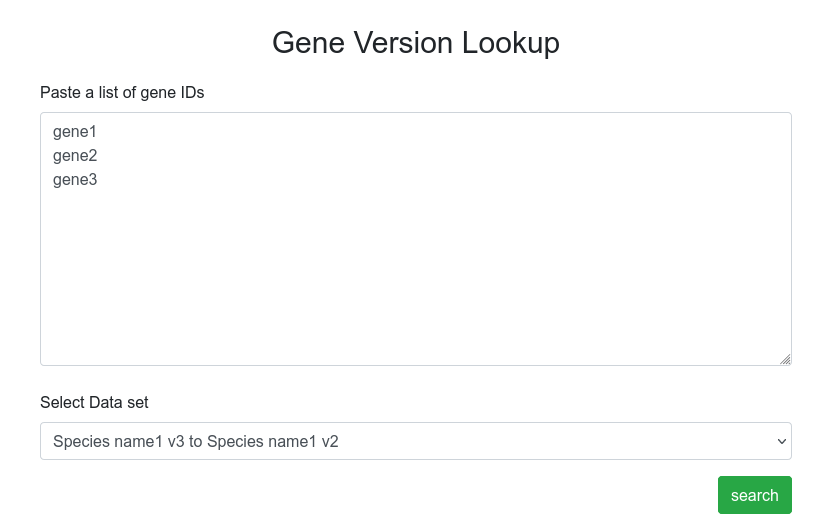
Task: Open the Select Data set dropdown
Action: pos(416,441)
